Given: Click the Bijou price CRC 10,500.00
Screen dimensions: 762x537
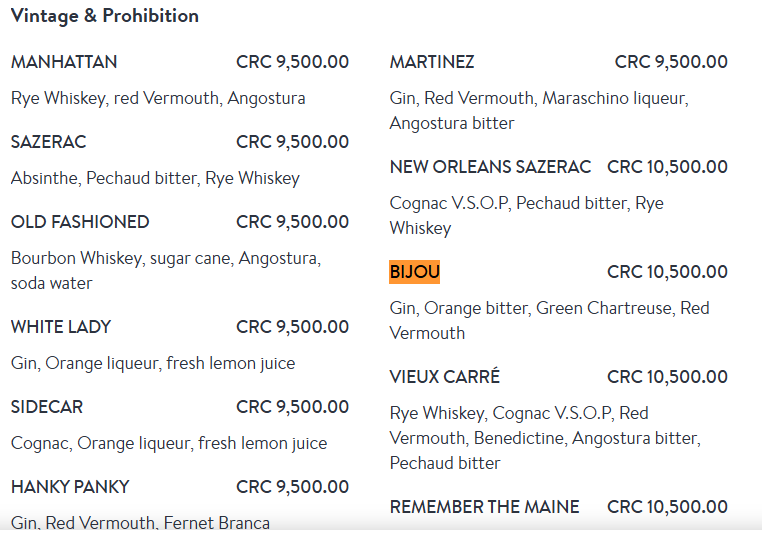Looking at the screenshot, I should point(667,272).
